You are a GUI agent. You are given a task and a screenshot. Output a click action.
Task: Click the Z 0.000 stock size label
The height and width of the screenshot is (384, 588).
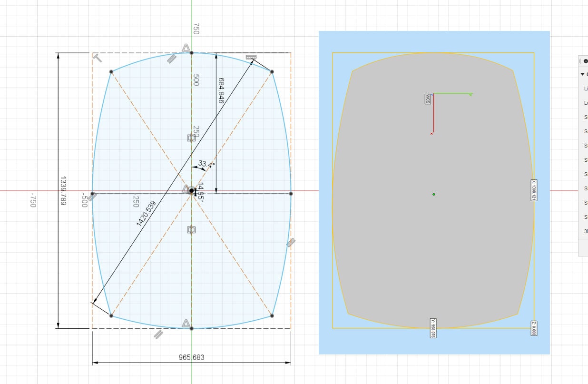(534, 328)
